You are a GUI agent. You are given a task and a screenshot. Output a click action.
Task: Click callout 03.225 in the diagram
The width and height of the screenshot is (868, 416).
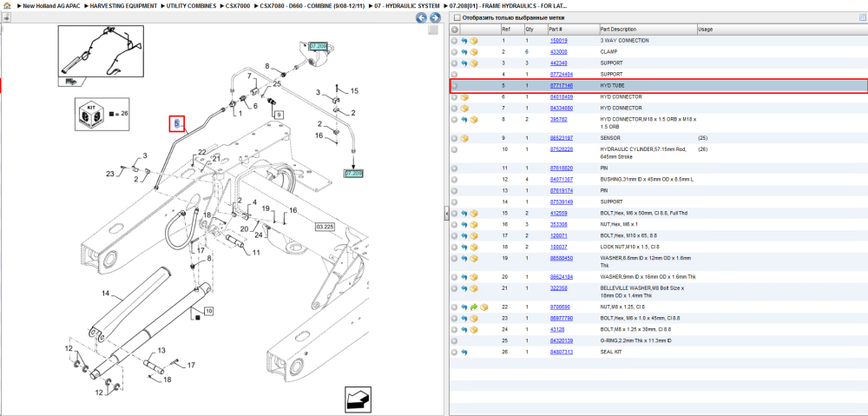325,227
